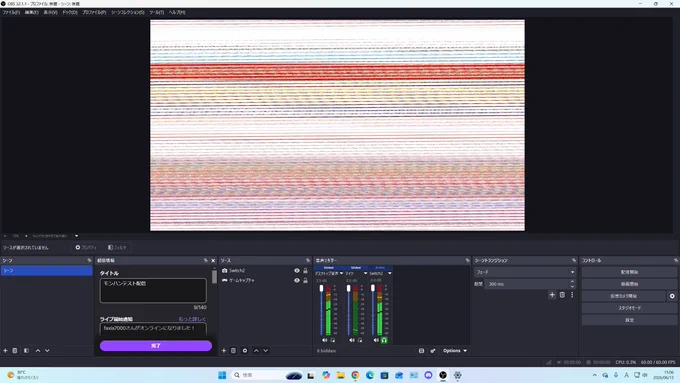This screenshot has height=383, width=680.
Task: Float the Scenes dock via header icon
Action: 89,260
